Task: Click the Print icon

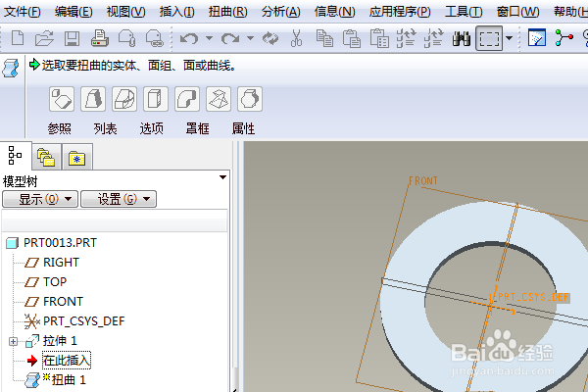Action: pyautogui.click(x=99, y=38)
